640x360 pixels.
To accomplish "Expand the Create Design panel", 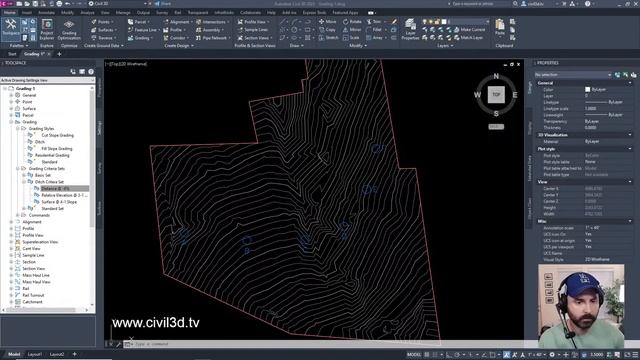I will 179,46.
